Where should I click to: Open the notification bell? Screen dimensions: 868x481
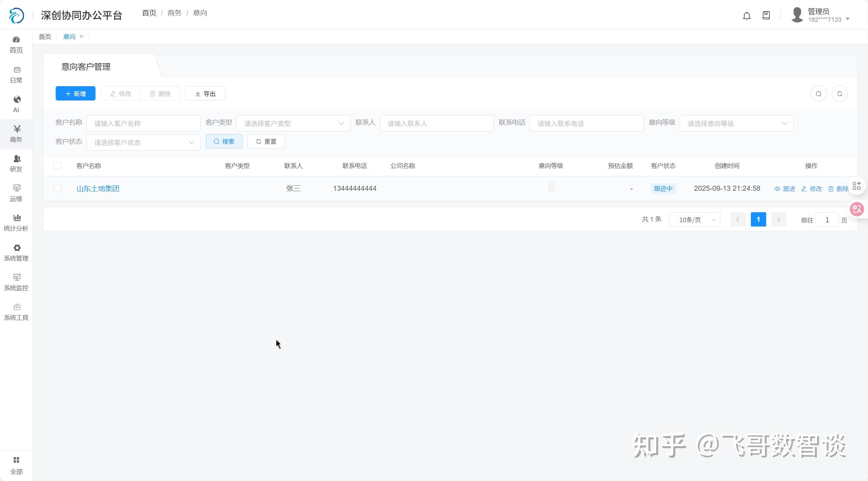746,16
